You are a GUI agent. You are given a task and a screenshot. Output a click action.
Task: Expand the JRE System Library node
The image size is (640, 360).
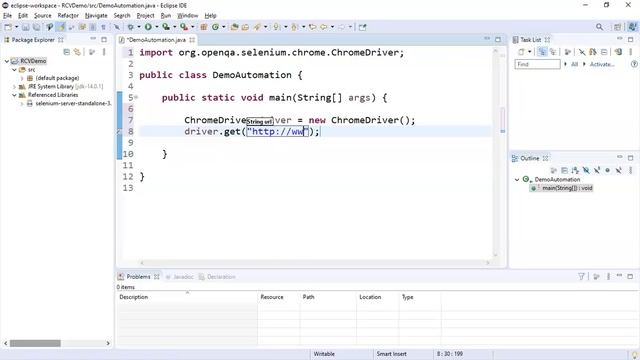14,87
